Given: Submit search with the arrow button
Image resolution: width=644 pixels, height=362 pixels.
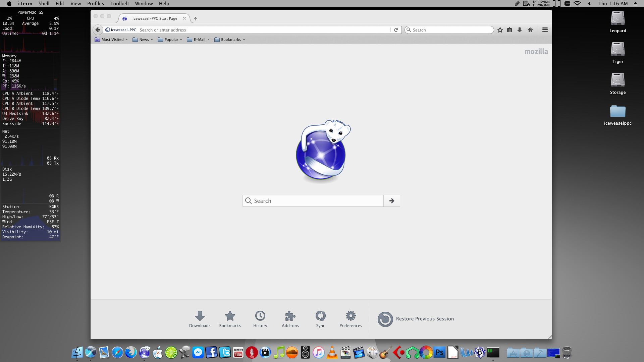Looking at the screenshot, I should (x=391, y=201).
